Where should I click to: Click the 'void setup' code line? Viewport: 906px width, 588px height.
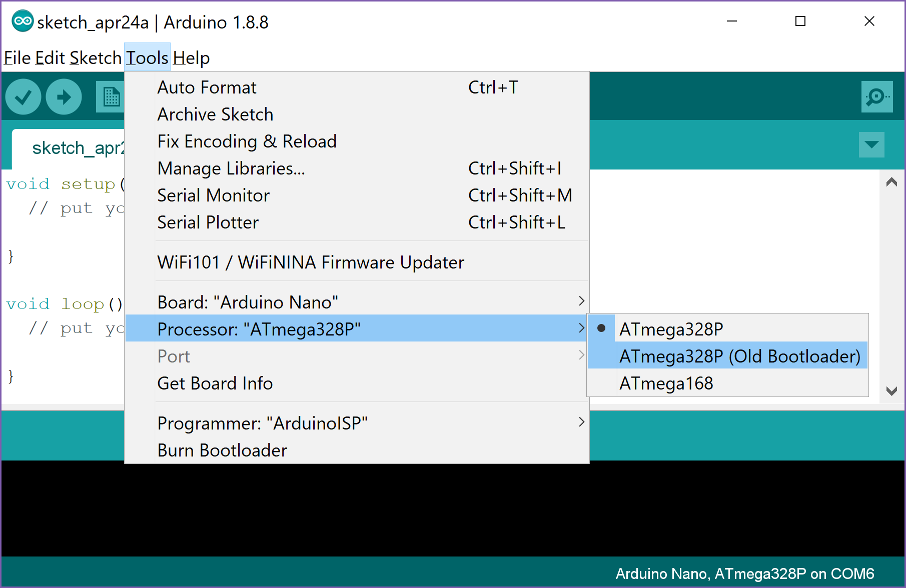[65, 184]
